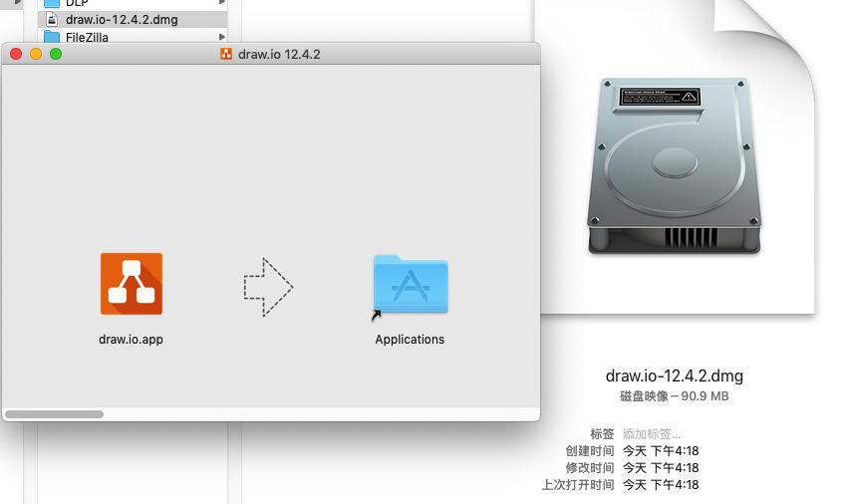Image resolution: width=845 pixels, height=504 pixels.
Task: Click the Applications folder name label
Action: click(410, 340)
